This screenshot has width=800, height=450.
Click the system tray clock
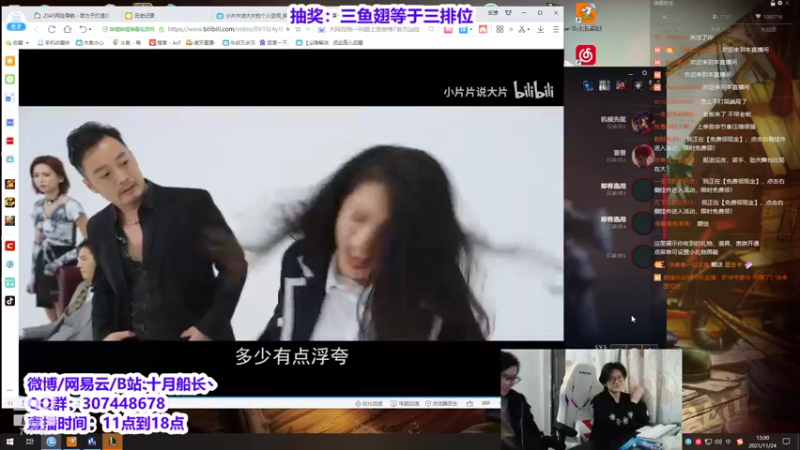pos(762,442)
